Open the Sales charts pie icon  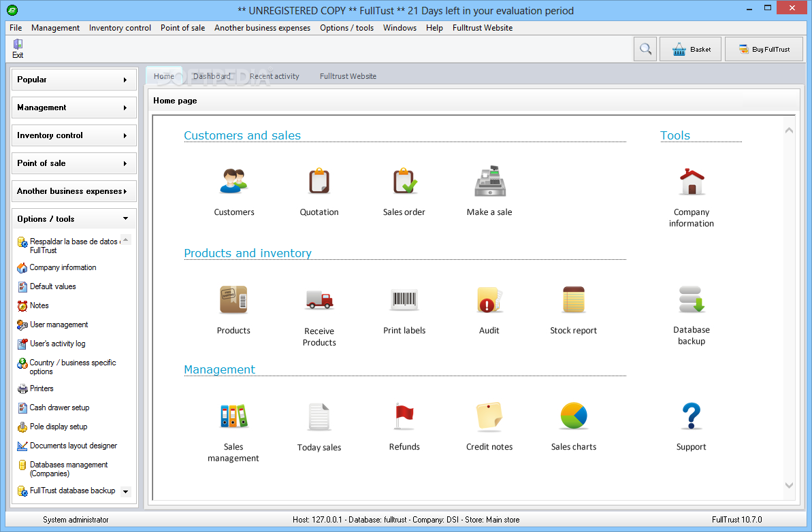(573, 416)
